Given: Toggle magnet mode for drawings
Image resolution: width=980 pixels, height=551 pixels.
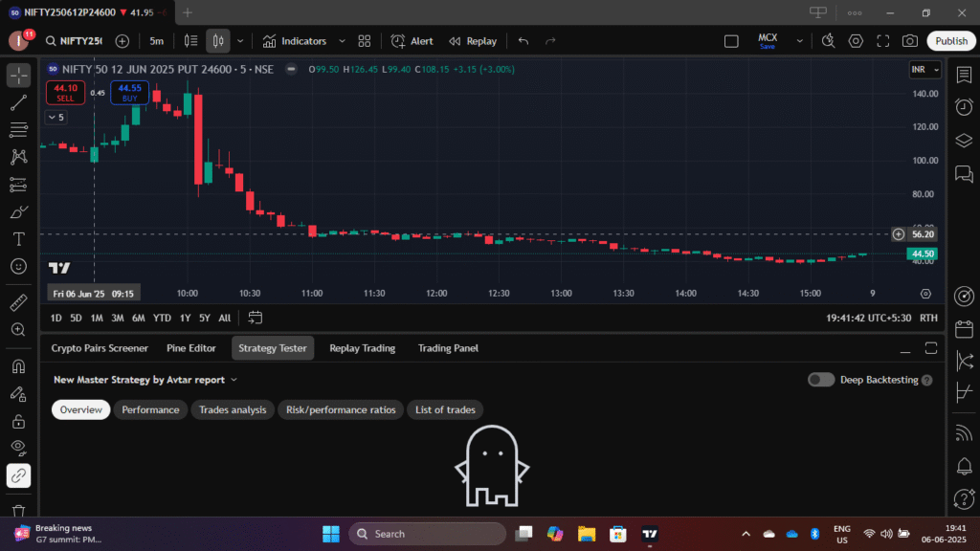Looking at the screenshot, I should click(19, 366).
